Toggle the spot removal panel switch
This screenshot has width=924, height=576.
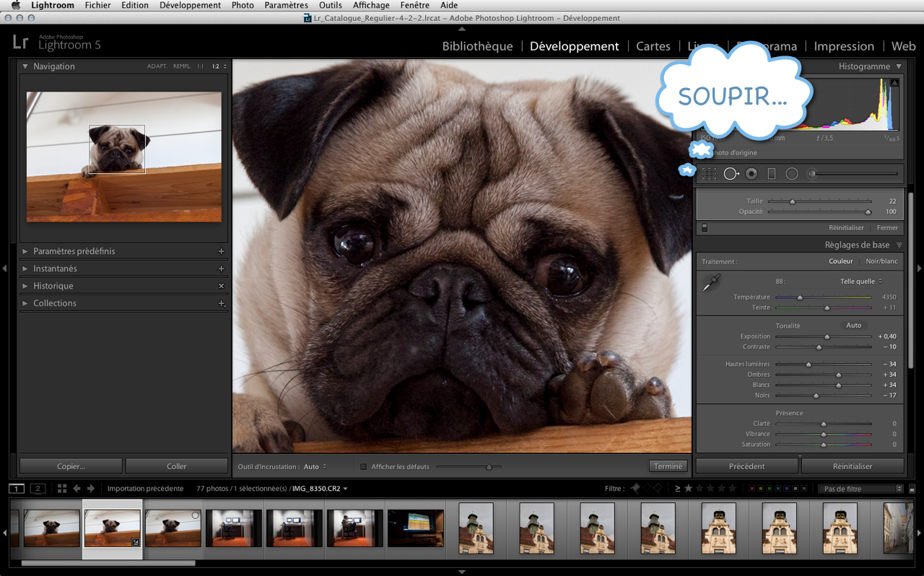705,228
